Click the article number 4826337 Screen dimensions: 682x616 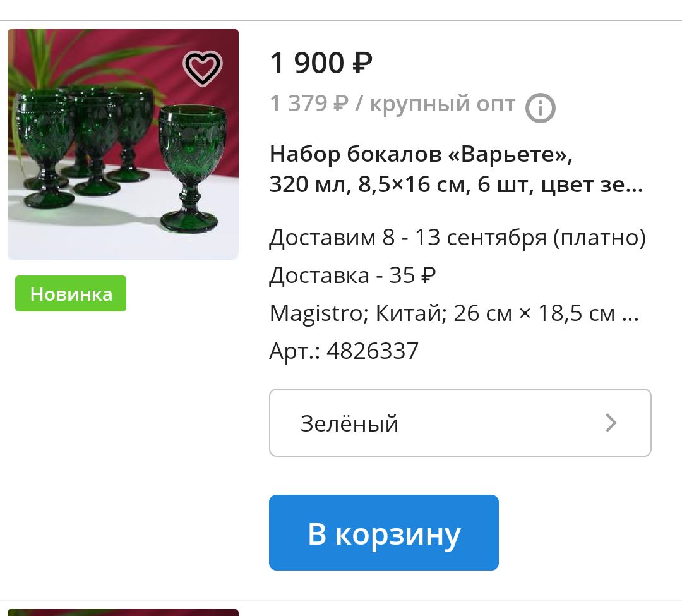tap(373, 351)
